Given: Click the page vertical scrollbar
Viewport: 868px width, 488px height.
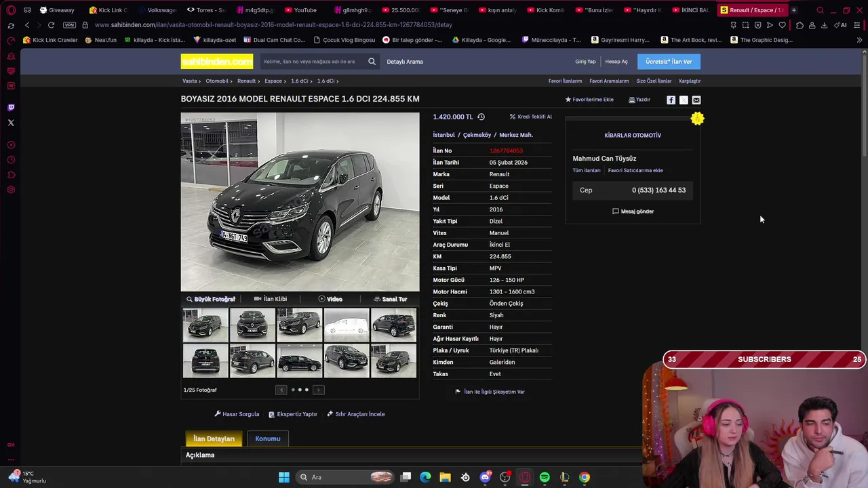Looking at the screenshot, I should point(865,105).
